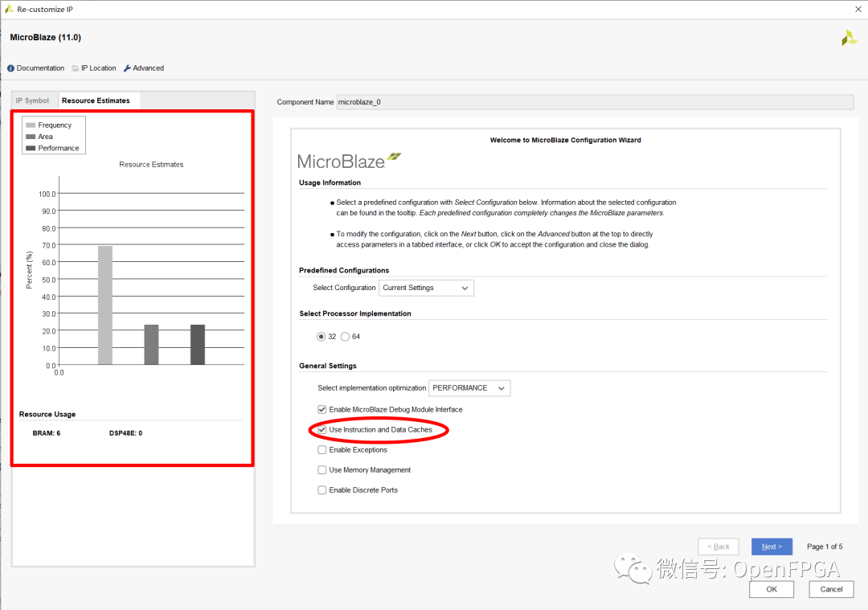The image size is (868, 610).
Task: Click the 'BRAM: 6' resource value
Action: 47,433
